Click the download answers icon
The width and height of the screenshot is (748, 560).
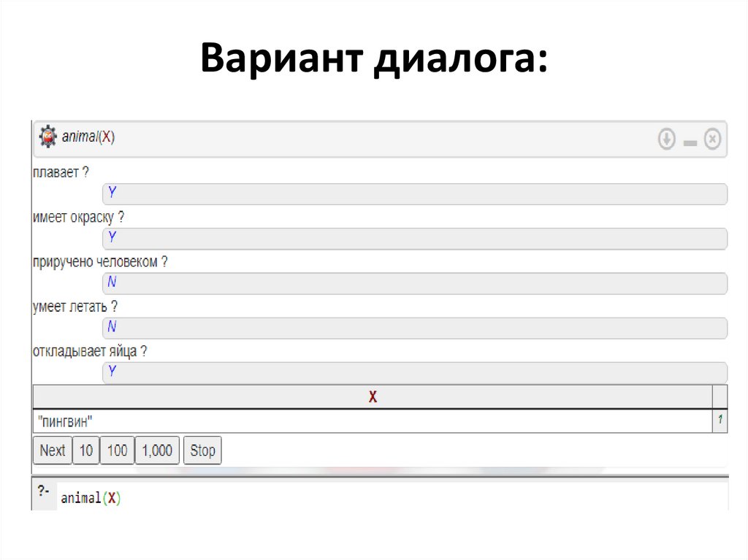(666, 139)
